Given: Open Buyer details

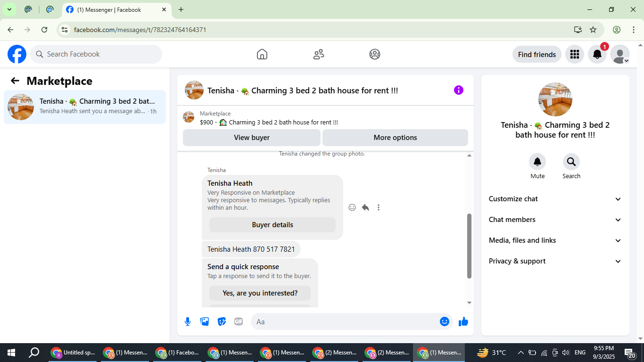Looking at the screenshot, I should (x=272, y=225).
